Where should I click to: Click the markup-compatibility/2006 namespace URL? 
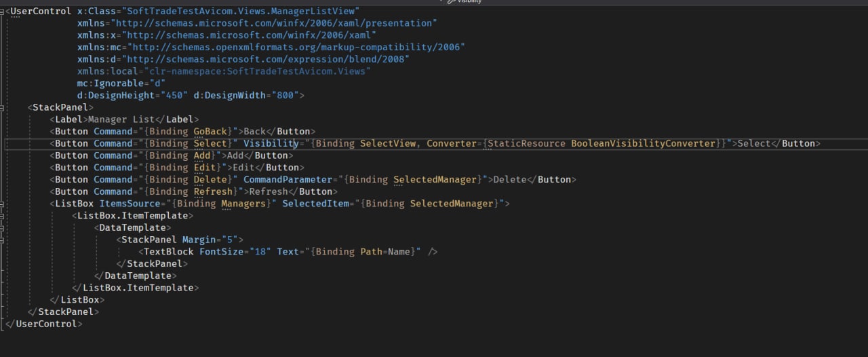pos(296,48)
